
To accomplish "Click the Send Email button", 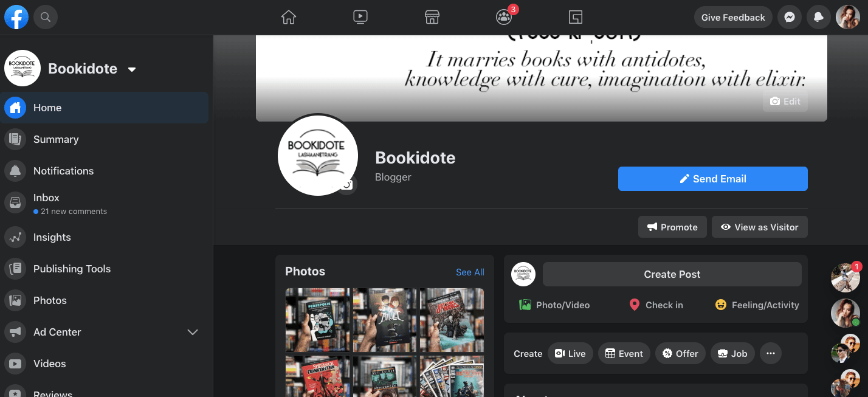I will [x=712, y=179].
